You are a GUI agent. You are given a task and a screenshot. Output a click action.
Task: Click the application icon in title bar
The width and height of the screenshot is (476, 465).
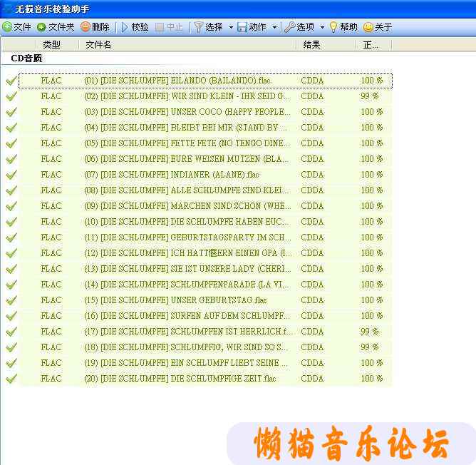[7, 9]
